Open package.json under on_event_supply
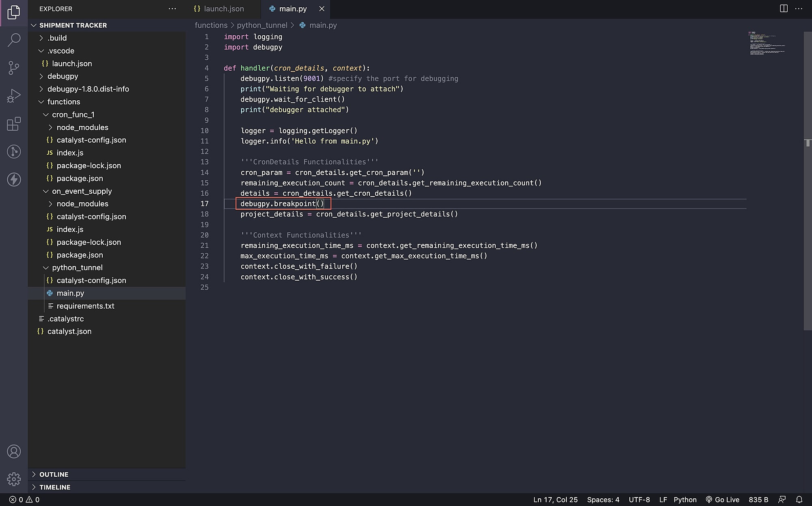This screenshot has height=506, width=812. point(107,255)
